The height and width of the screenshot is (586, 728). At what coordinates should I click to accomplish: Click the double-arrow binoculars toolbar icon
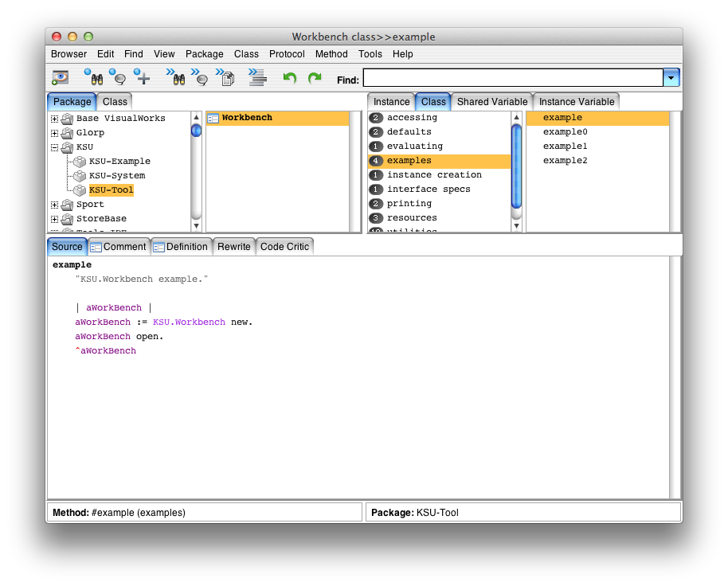pos(176,77)
